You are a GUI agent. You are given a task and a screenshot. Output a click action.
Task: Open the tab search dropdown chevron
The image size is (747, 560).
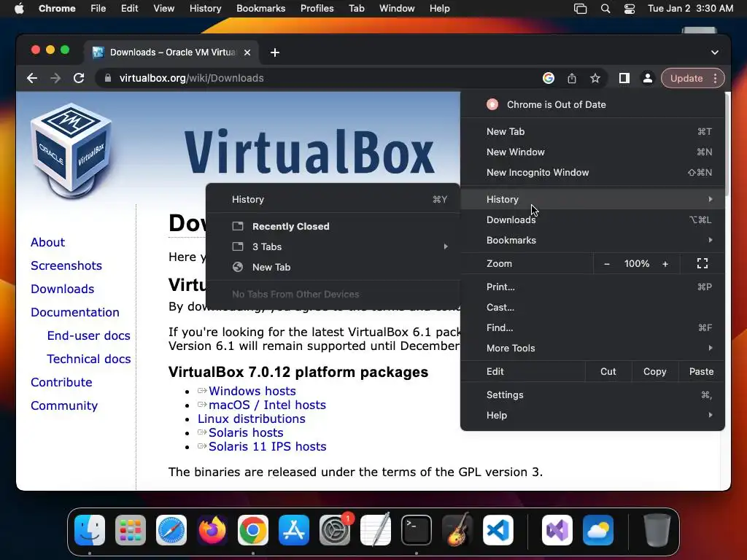pos(715,52)
